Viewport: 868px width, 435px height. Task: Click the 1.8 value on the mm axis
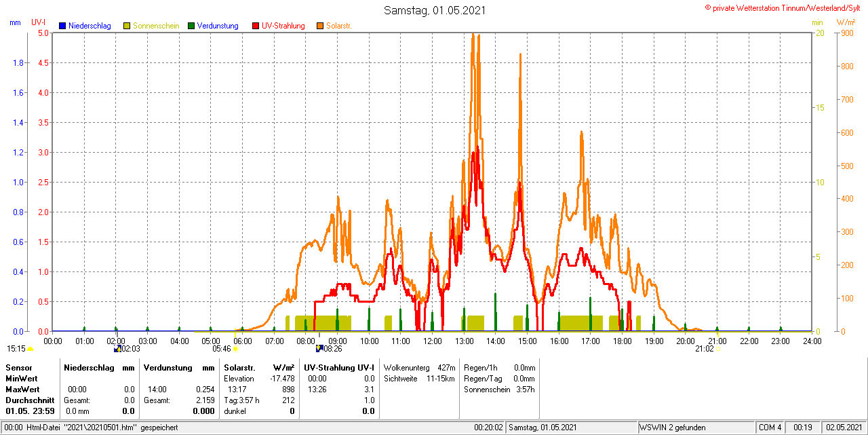pyautogui.click(x=19, y=62)
